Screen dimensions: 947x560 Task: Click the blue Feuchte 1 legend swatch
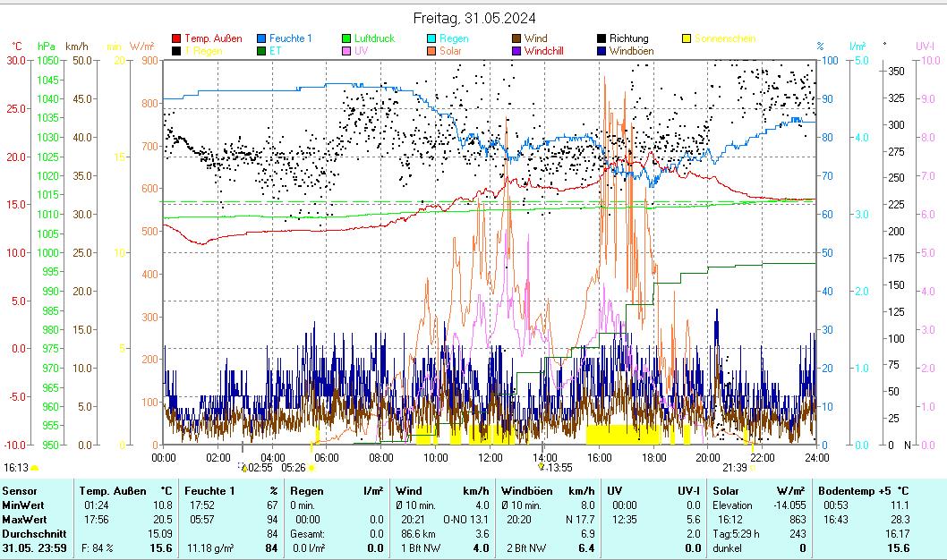261,38
